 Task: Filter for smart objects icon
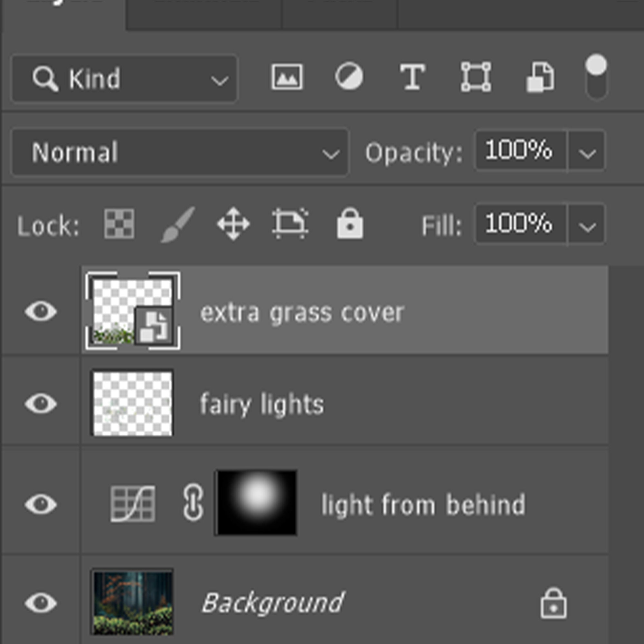coord(540,77)
